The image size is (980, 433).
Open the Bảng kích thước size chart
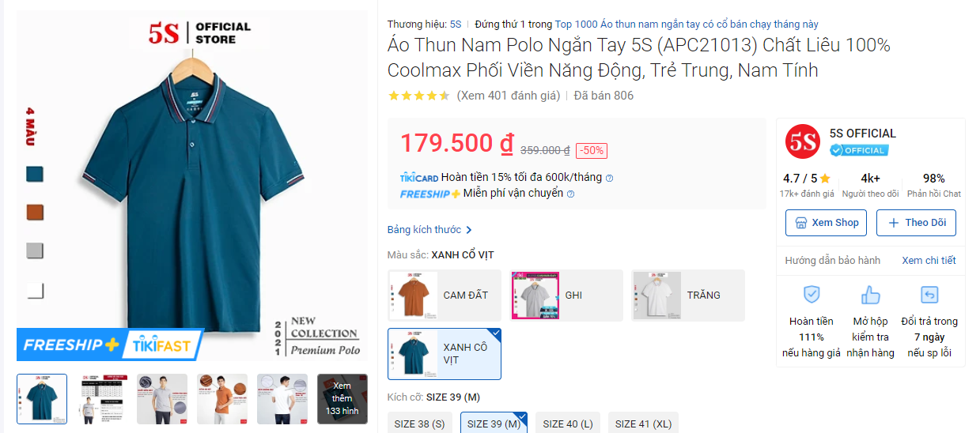click(x=429, y=230)
